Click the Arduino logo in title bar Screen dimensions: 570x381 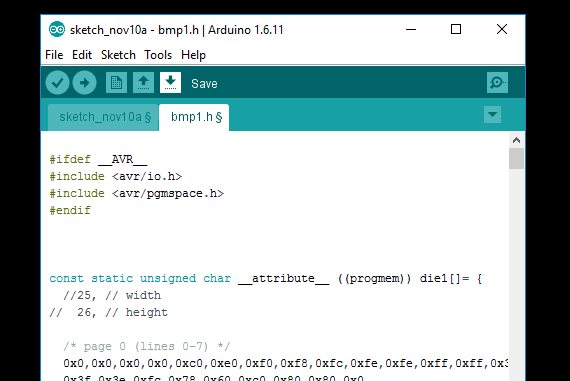pyautogui.click(x=57, y=29)
